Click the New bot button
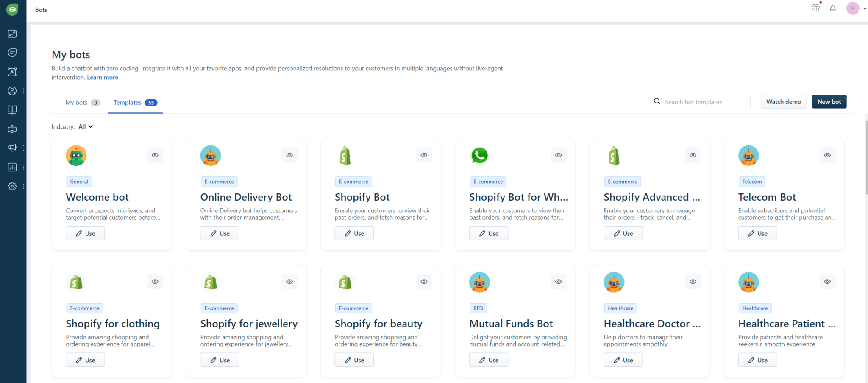The width and height of the screenshot is (868, 383). click(829, 101)
